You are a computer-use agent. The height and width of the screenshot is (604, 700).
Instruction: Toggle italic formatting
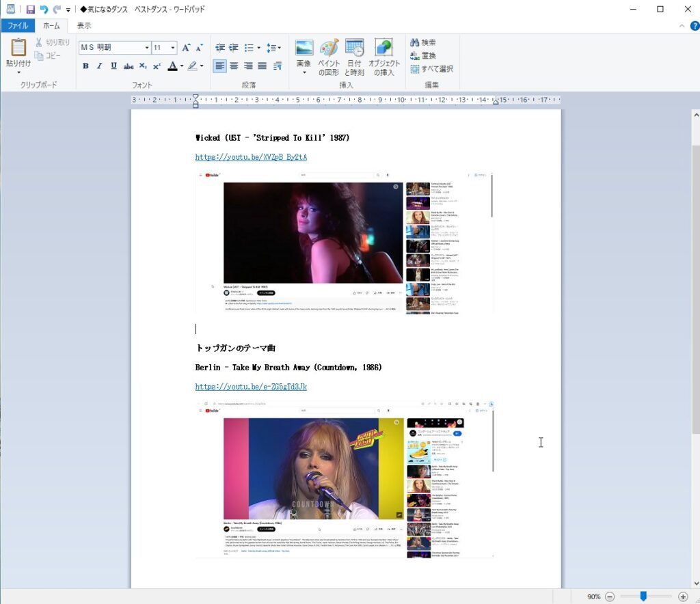pyautogui.click(x=100, y=66)
